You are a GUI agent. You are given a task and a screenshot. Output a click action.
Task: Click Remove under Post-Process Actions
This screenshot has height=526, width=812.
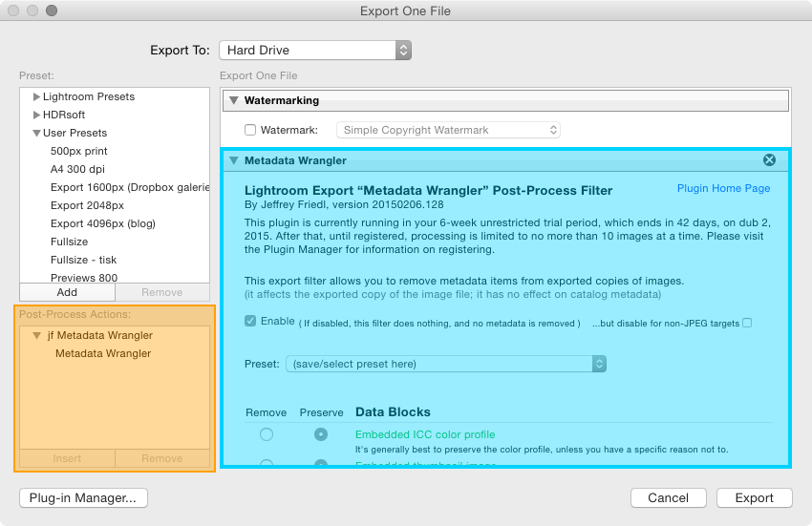click(x=162, y=458)
